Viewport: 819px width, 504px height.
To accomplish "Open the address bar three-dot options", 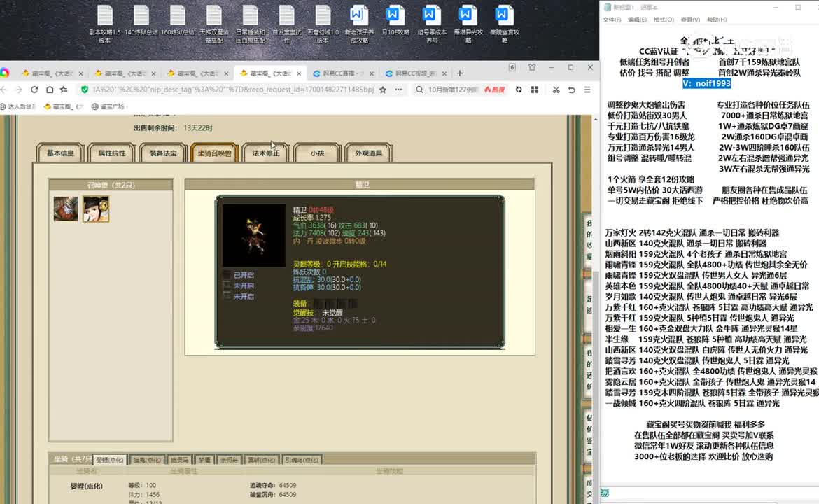I will (x=398, y=90).
